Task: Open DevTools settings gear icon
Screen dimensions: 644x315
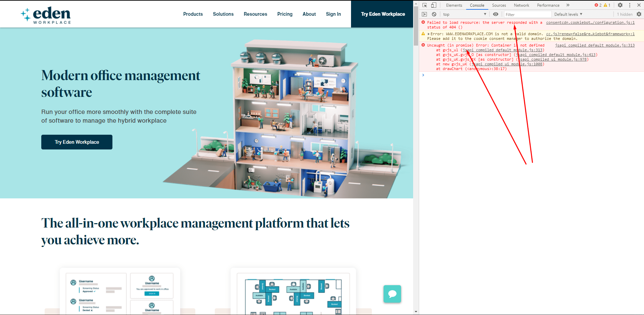Action: 620,5
